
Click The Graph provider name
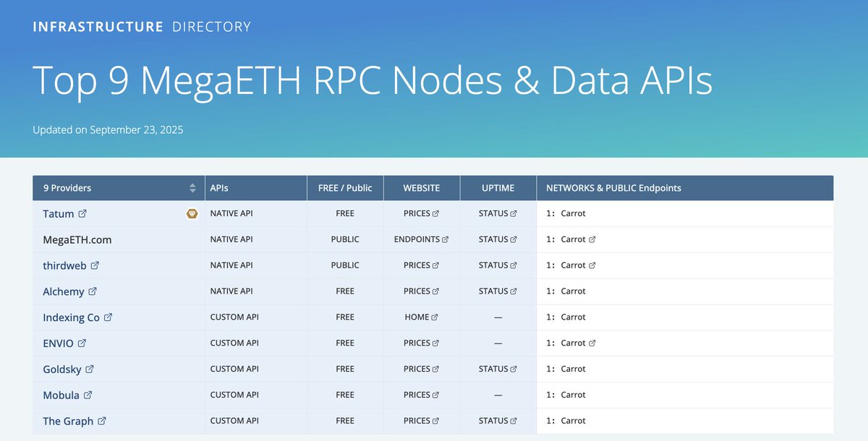(x=68, y=421)
